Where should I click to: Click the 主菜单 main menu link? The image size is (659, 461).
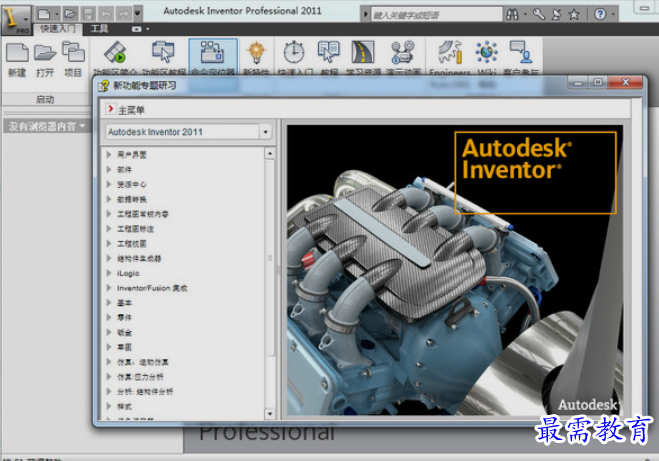131,110
